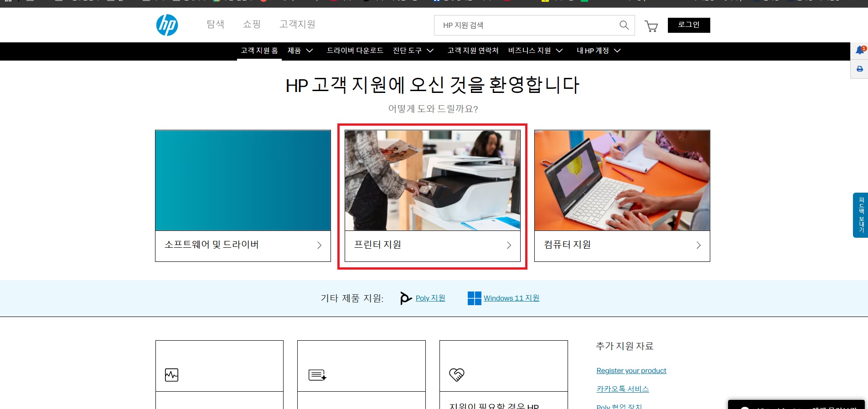This screenshot has height=409, width=868.
Task: Open Register your product link
Action: coord(631,371)
